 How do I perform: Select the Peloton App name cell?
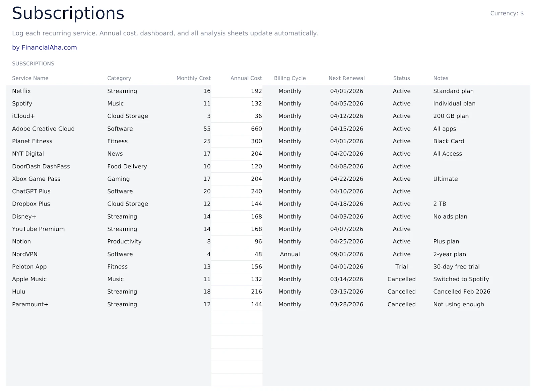click(29, 266)
